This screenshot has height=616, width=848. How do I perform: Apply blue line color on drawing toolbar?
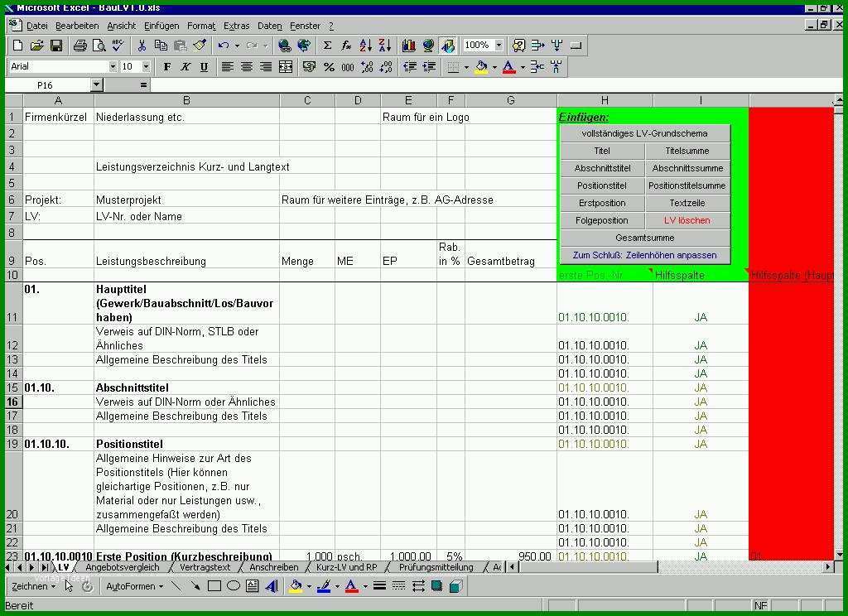(x=324, y=586)
